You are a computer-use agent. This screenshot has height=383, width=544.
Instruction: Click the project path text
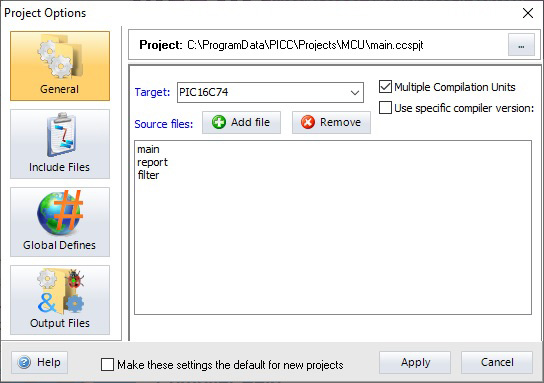[305, 45]
